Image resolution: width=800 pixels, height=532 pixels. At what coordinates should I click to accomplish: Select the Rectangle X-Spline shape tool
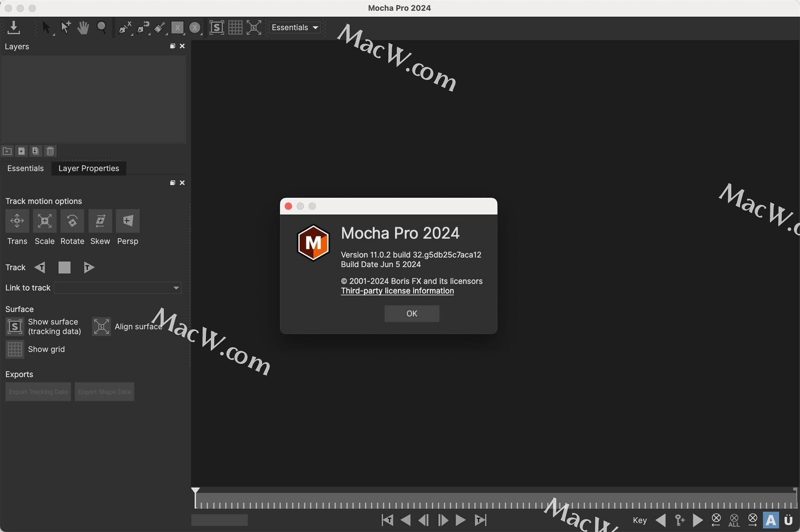177,28
